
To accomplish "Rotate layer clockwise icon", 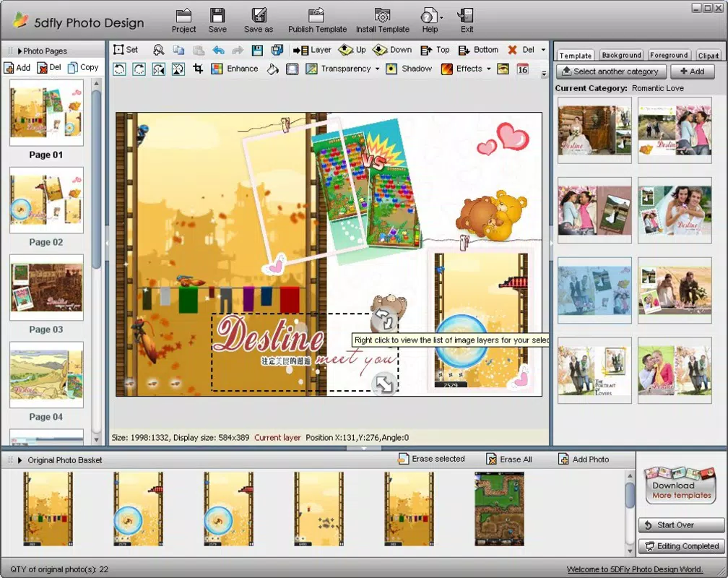I will (139, 69).
